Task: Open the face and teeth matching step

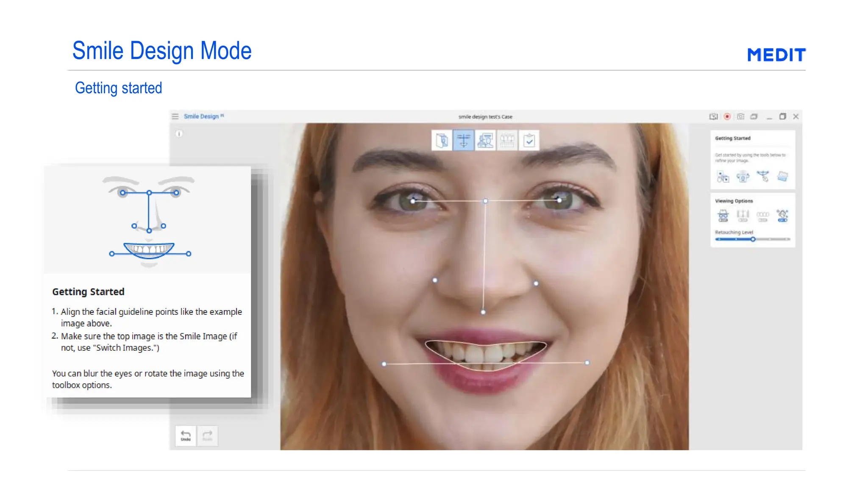Action: click(x=485, y=140)
